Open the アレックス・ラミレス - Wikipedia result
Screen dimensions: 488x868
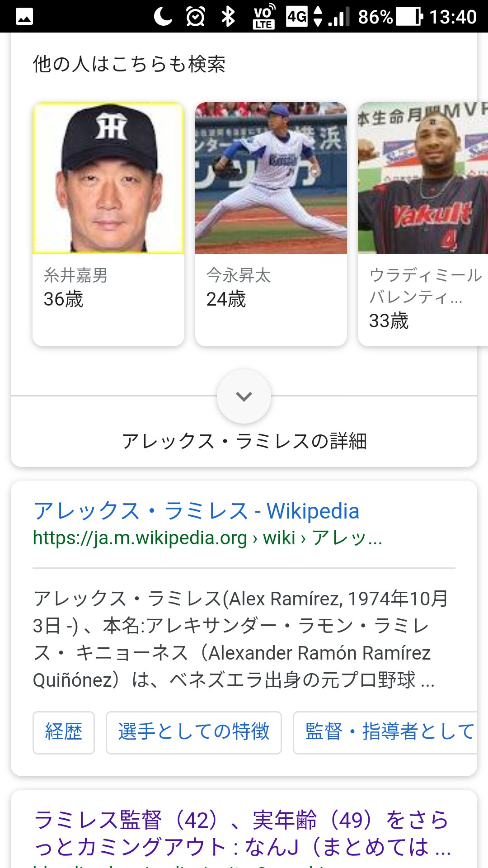pos(197,511)
